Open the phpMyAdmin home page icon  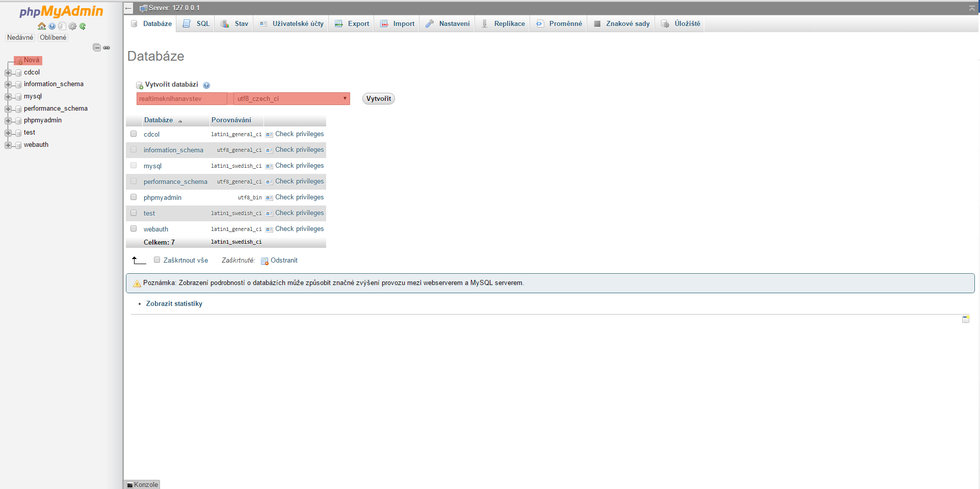point(41,26)
